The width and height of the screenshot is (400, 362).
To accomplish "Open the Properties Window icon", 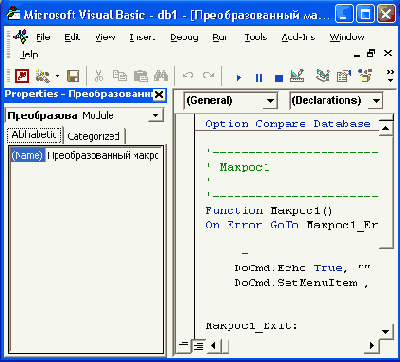I will tap(343, 76).
